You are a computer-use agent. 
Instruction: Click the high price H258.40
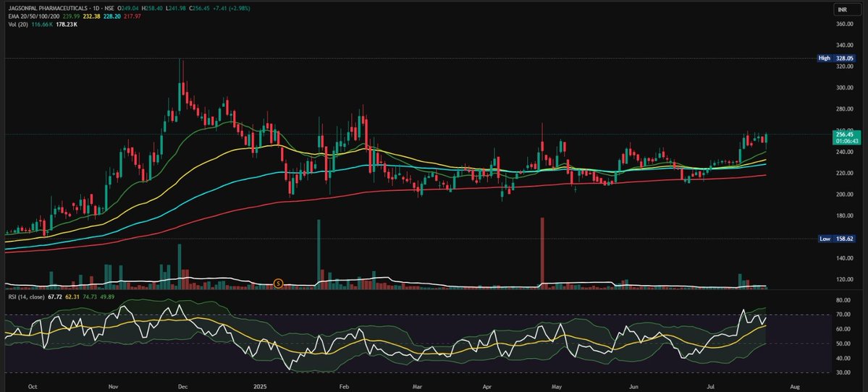pyautogui.click(x=152, y=8)
